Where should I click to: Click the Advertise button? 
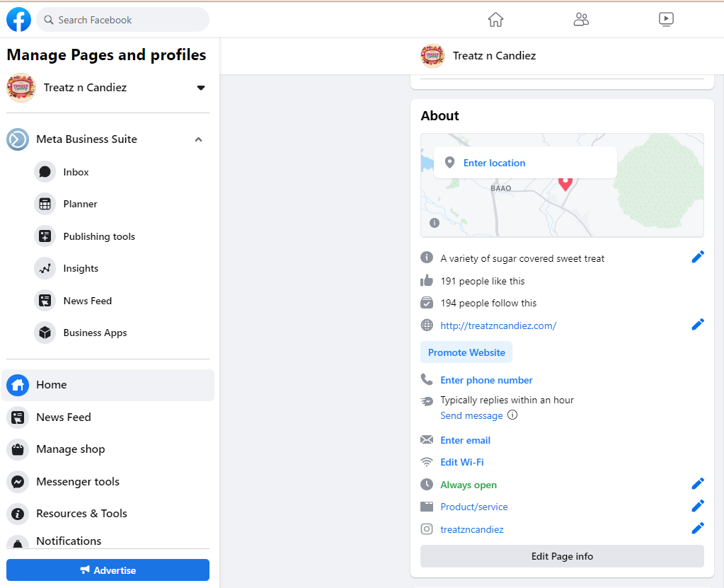point(108,570)
